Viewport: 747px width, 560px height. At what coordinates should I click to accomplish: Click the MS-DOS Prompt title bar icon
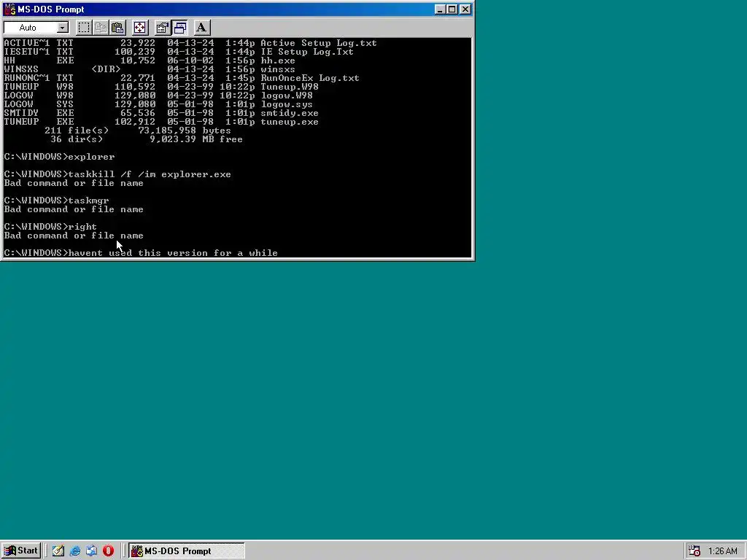tap(9, 9)
